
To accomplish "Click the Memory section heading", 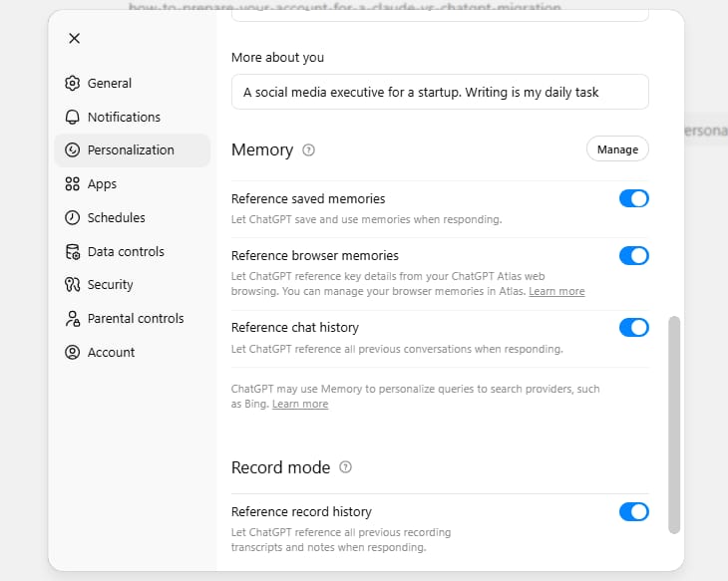I will pyautogui.click(x=262, y=149).
